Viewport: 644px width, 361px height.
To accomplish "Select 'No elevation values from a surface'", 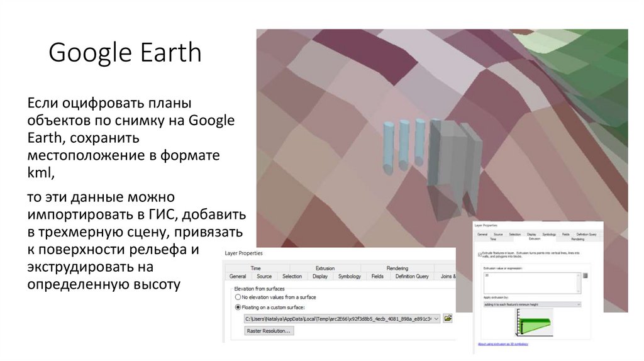I will coord(238,297).
